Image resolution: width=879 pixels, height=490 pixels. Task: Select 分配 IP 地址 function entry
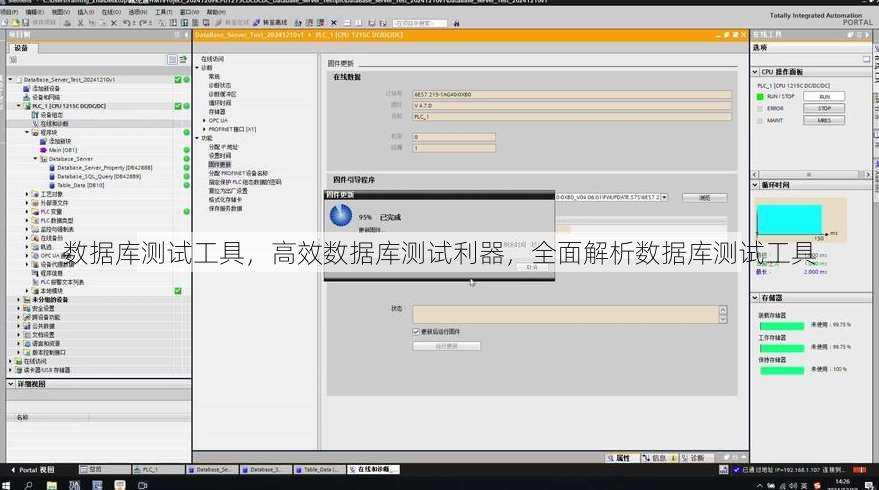[223, 147]
